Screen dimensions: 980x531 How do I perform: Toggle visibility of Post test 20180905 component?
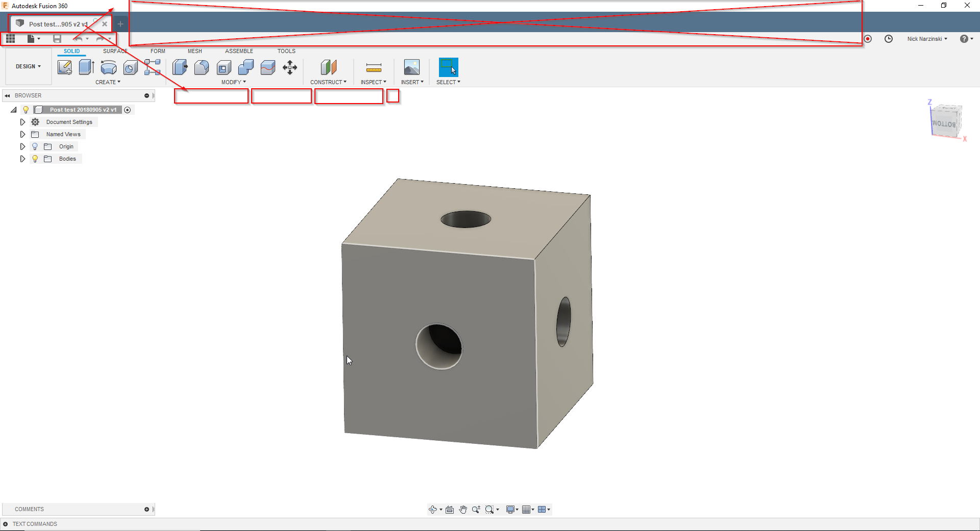click(x=26, y=110)
